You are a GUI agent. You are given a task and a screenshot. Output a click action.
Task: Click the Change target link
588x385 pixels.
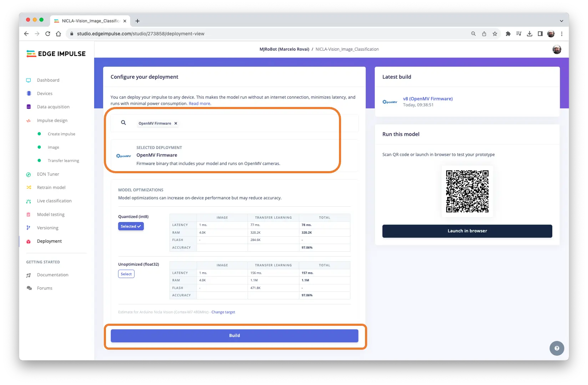tap(223, 312)
